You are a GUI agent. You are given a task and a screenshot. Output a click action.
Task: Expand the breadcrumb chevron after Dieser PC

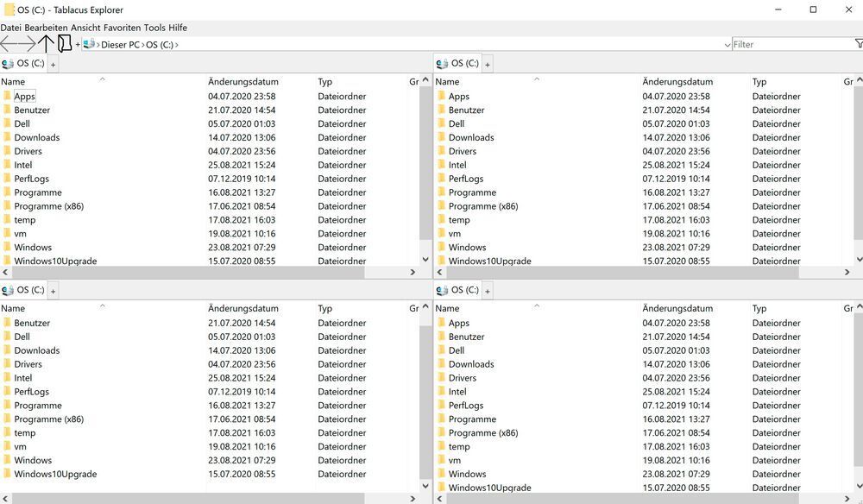coord(142,44)
